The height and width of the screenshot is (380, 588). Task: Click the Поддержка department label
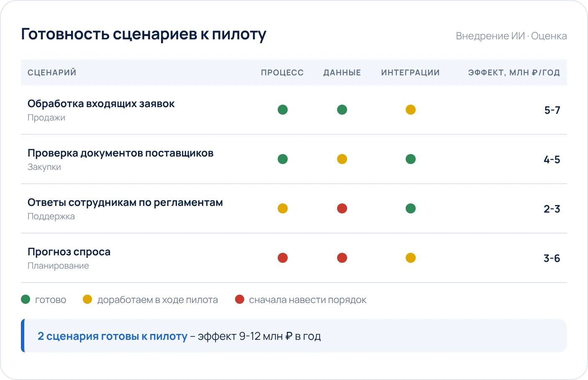point(51,216)
